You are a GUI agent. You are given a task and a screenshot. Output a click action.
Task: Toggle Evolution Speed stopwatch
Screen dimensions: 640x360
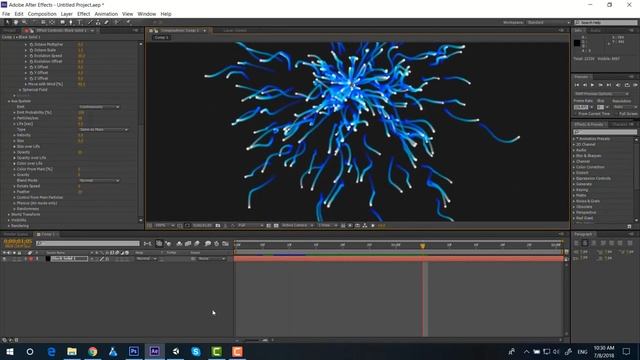tap(31, 56)
